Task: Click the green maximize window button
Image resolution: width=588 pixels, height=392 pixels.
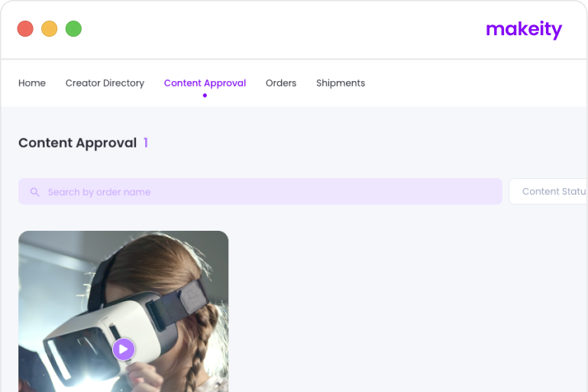Action: pos(73,28)
